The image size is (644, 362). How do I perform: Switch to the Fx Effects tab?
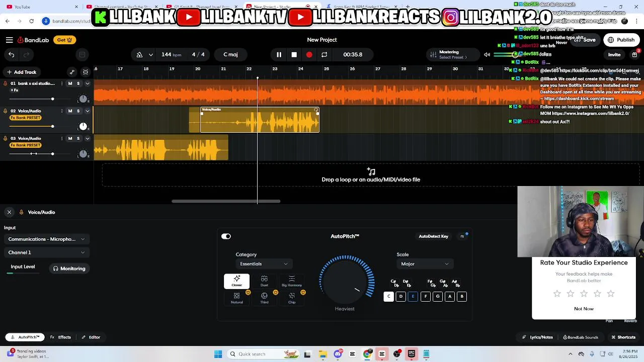coord(61,337)
